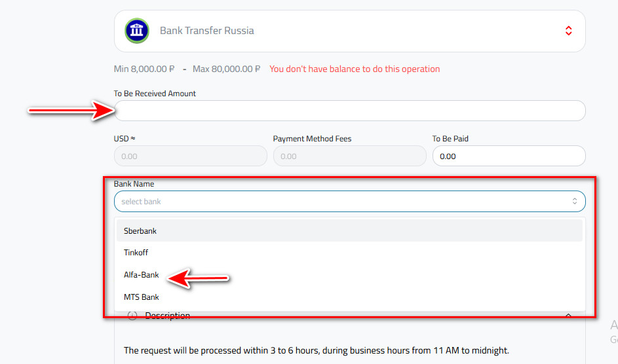Collapse the Description section chevron

point(568,316)
